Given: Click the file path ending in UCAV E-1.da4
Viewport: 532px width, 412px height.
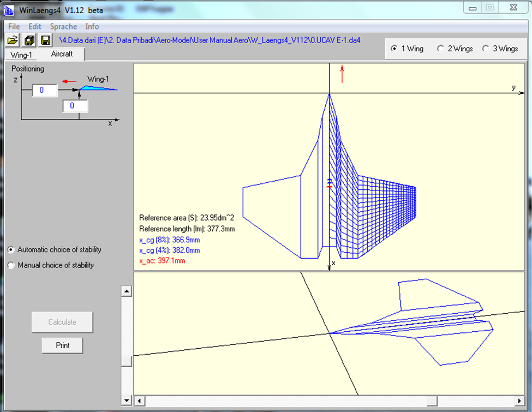Looking at the screenshot, I should click(210, 40).
